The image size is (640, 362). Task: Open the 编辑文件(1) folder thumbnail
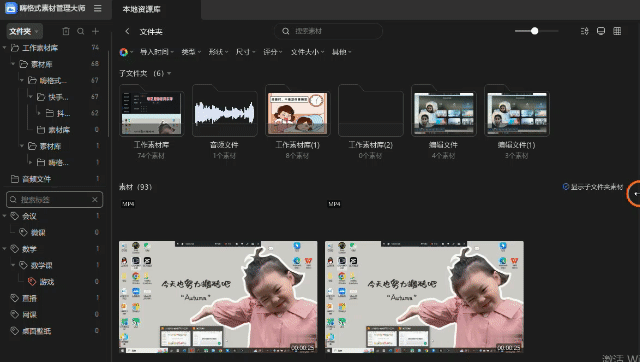coord(516,111)
